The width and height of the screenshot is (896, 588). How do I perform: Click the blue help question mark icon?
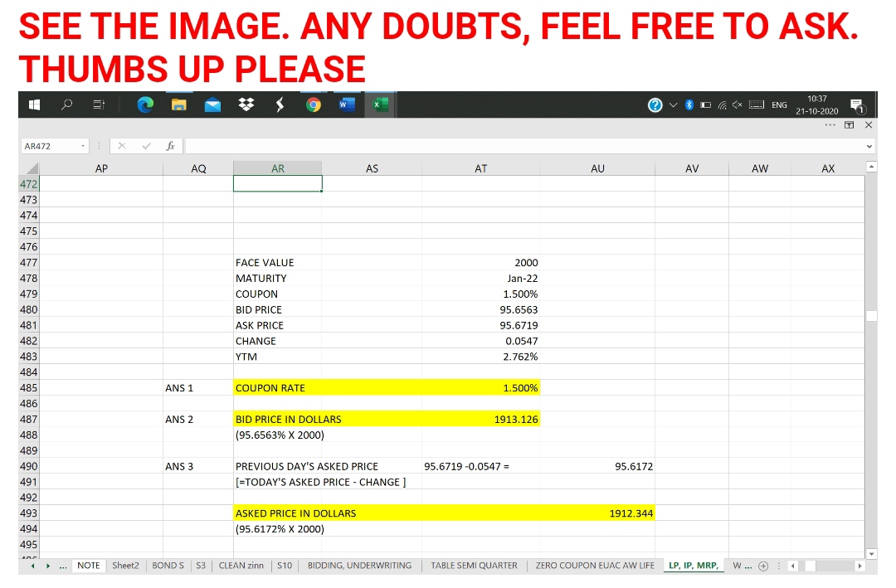point(655,105)
